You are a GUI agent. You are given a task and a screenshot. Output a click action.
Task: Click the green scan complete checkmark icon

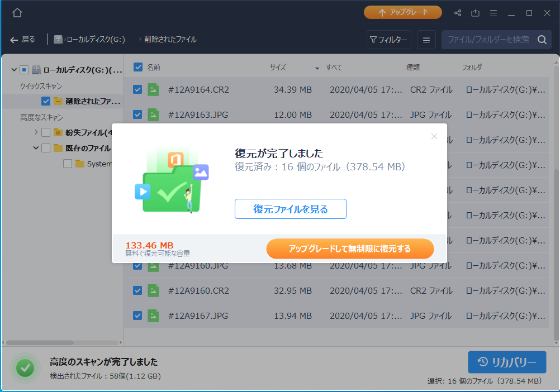coord(25,367)
